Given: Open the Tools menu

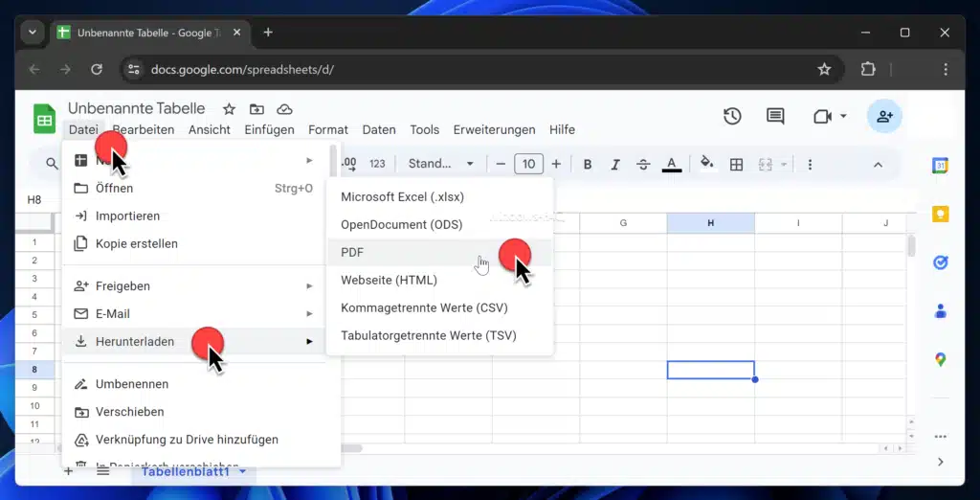Looking at the screenshot, I should 424,130.
